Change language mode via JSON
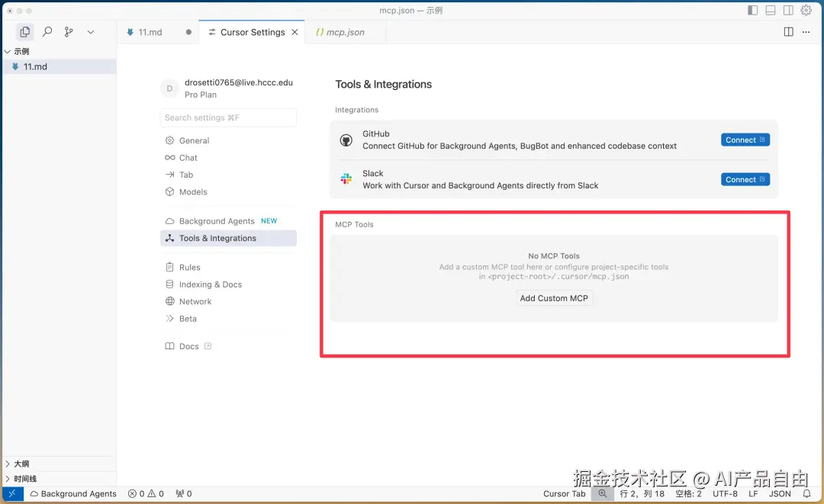Viewport: 824px width, 504px height. pos(780,494)
